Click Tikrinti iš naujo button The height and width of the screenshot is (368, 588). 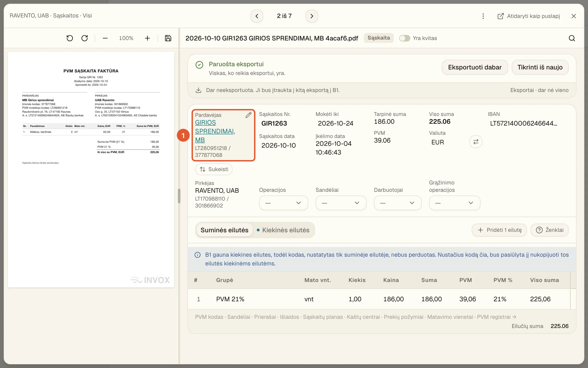540,67
